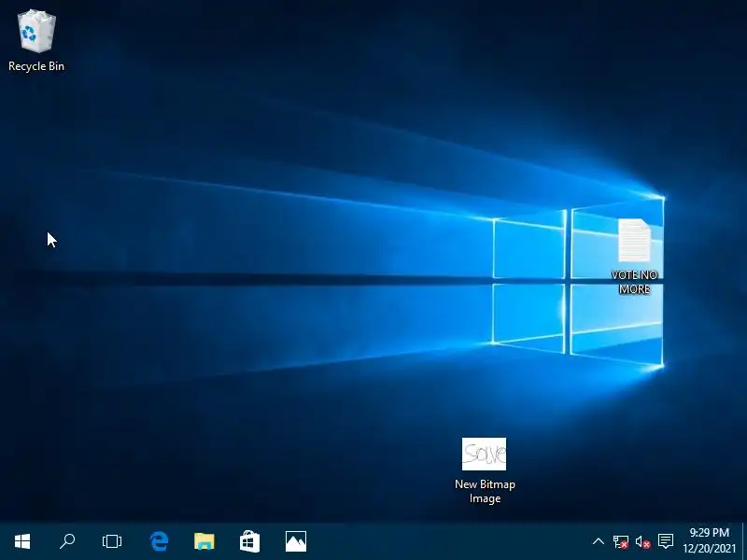Open the network status tray icon
Viewport: 747px width, 560px height.
click(x=620, y=541)
